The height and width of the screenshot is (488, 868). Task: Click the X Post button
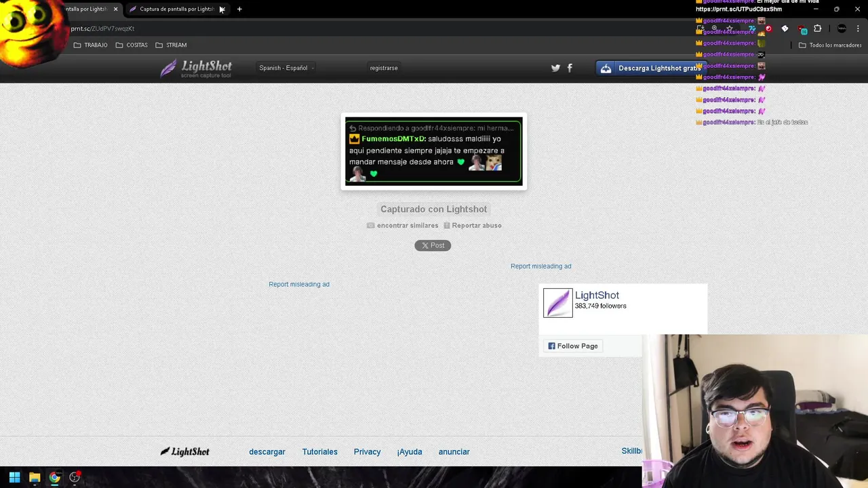(x=433, y=245)
